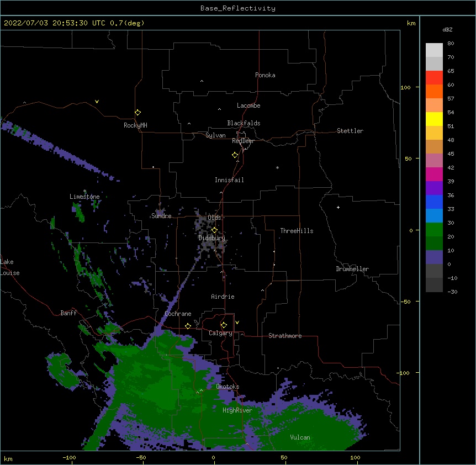The width and height of the screenshot is (476, 465).
Task: Click the purple 39 dBZ legend swatch
Action: (434, 188)
